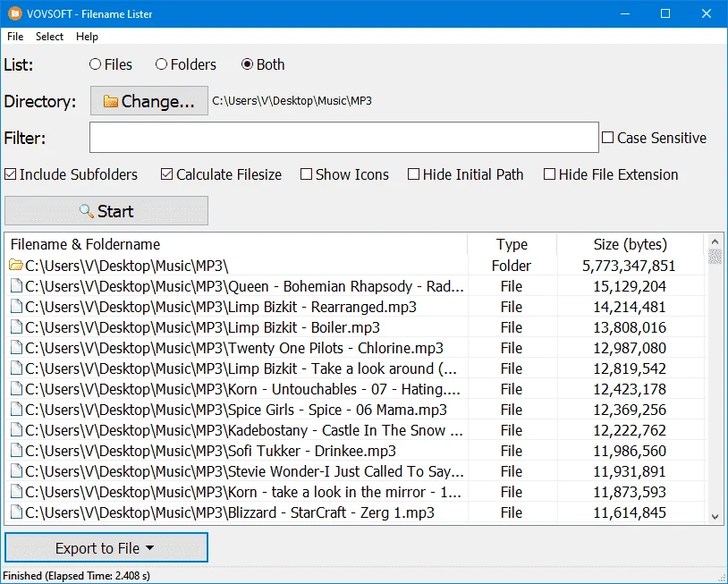Click the file icon next to Queen - Bohemian Rhapsody
Screen dimensions: 728x584
pos(16,286)
